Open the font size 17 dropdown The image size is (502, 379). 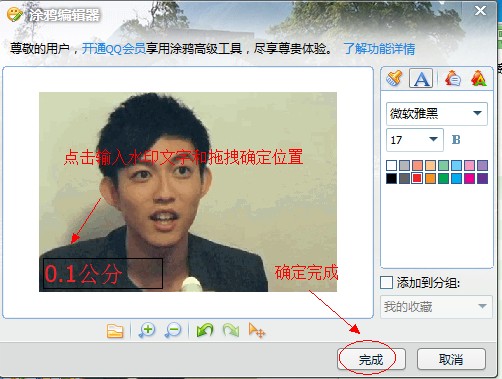415,140
